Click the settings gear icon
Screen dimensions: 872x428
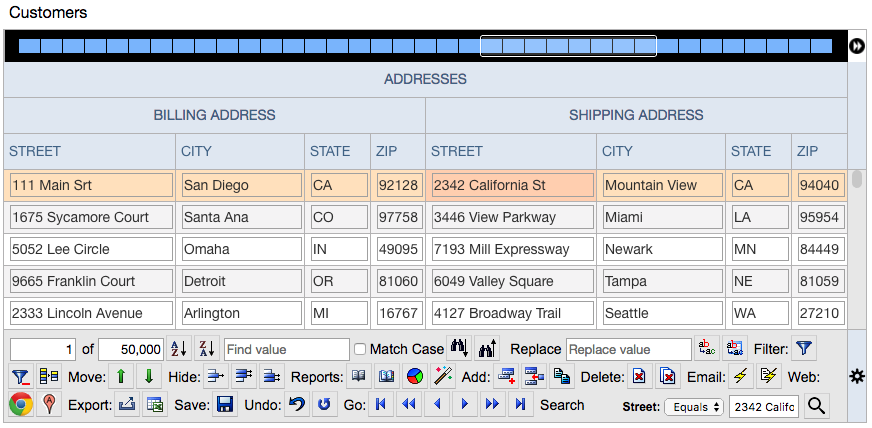coord(856,376)
